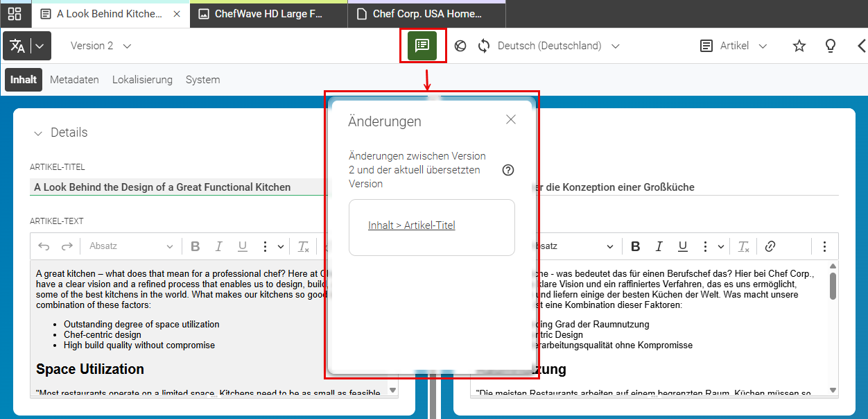The height and width of the screenshot is (419, 868).
Task: Click the Artikel document type icon
Action: click(706, 46)
